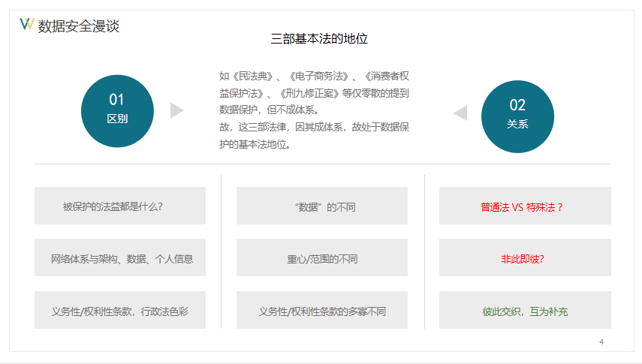Viewport: 642px width, 364px height.
Task: Click the 被保护的法益都是什么？ box
Action: tap(120, 206)
